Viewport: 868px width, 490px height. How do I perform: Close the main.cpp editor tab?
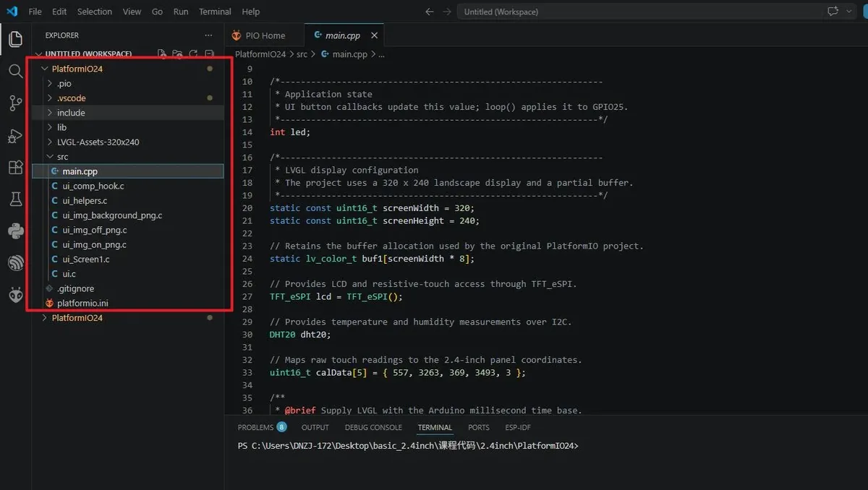(373, 35)
